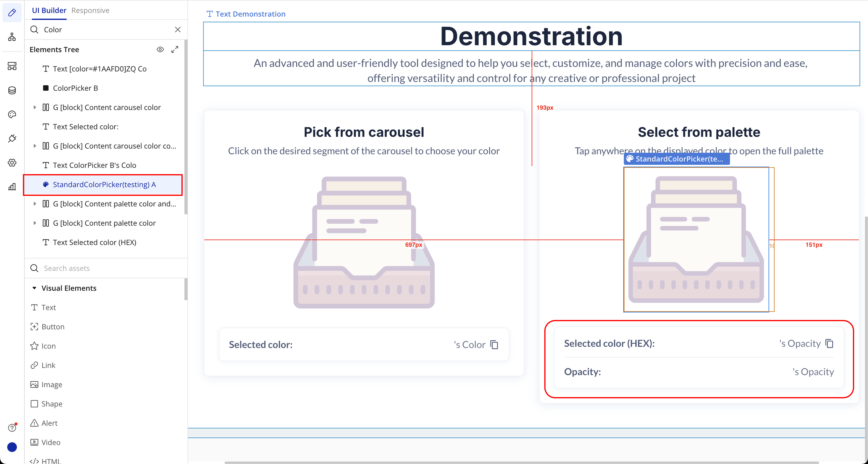868x464 pixels.
Task: Expand the Elements Tree panel arrows
Action: pyautogui.click(x=175, y=50)
